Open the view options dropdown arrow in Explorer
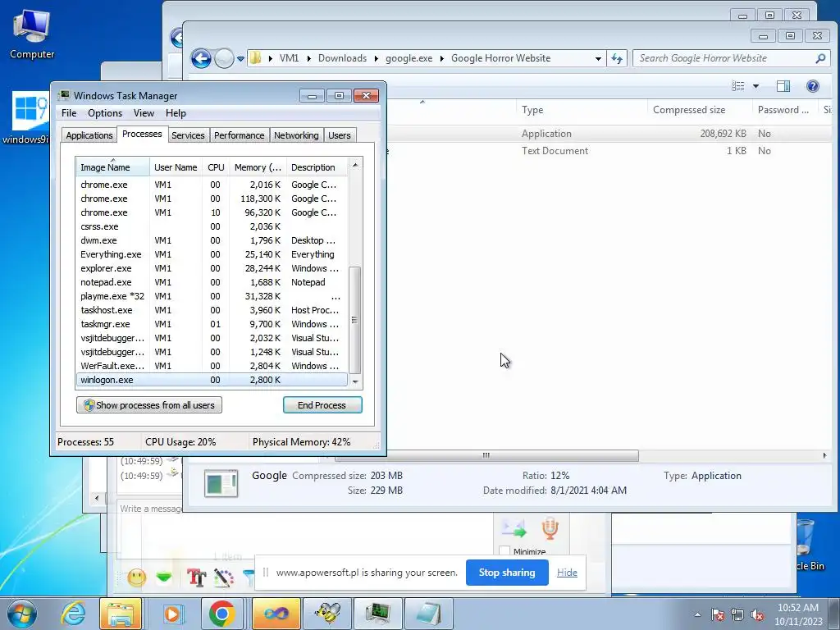Image resolution: width=840 pixels, height=630 pixels. pos(756,86)
